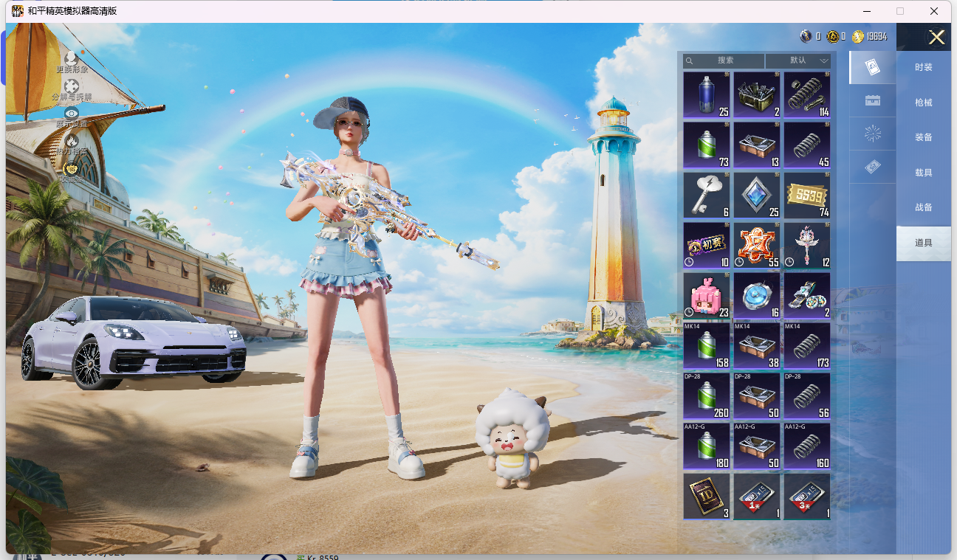The width and height of the screenshot is (957, 560).
Task: Expand the 默认 sort dropdown
Action: coord(798,61)
